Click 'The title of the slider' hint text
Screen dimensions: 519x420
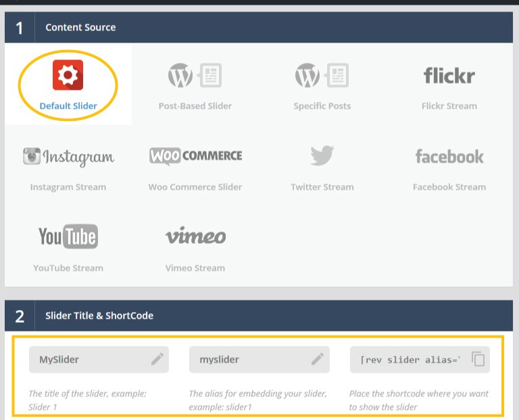pyautogui.click(x=87, y=400)
